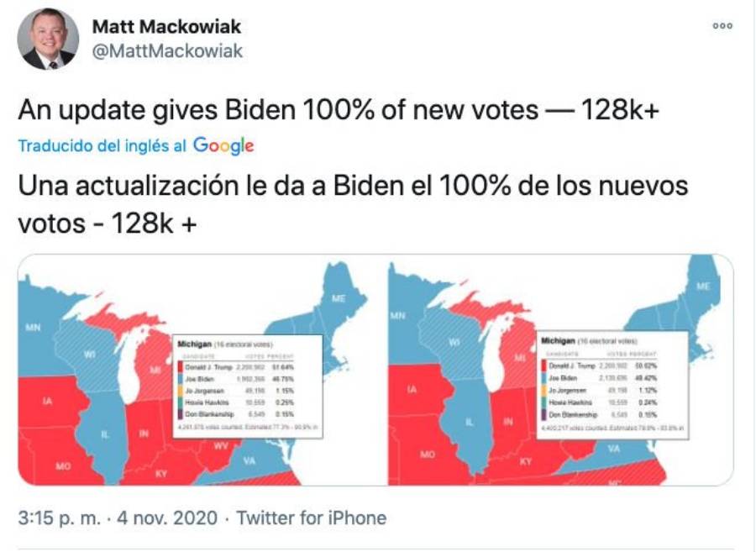Click the blue Biden color swatch in the right popup

pyautogui.click(x=543, y=378)
